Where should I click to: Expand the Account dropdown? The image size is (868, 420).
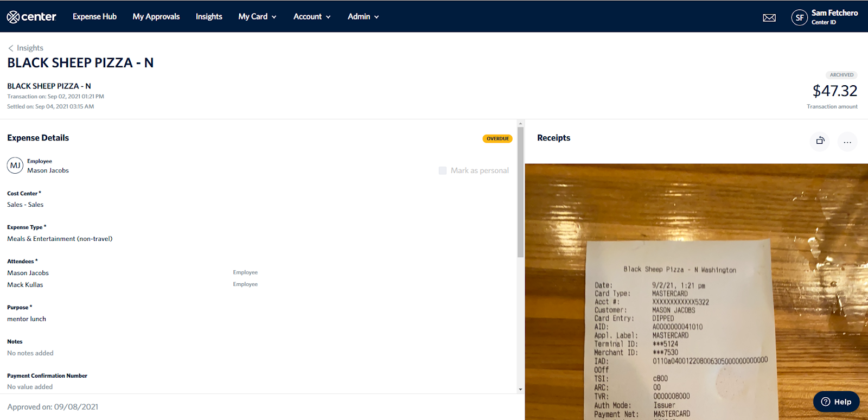tap(312, 17)
